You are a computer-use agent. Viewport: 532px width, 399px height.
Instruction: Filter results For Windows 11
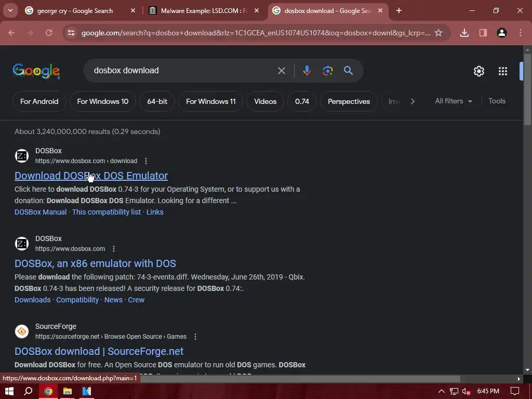click(211, 101)
